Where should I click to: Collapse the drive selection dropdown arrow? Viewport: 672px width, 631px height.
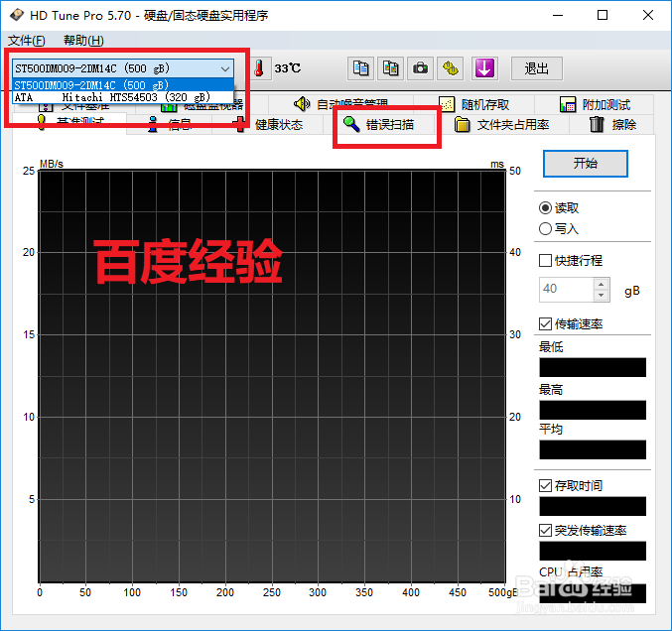coord(225,68)
